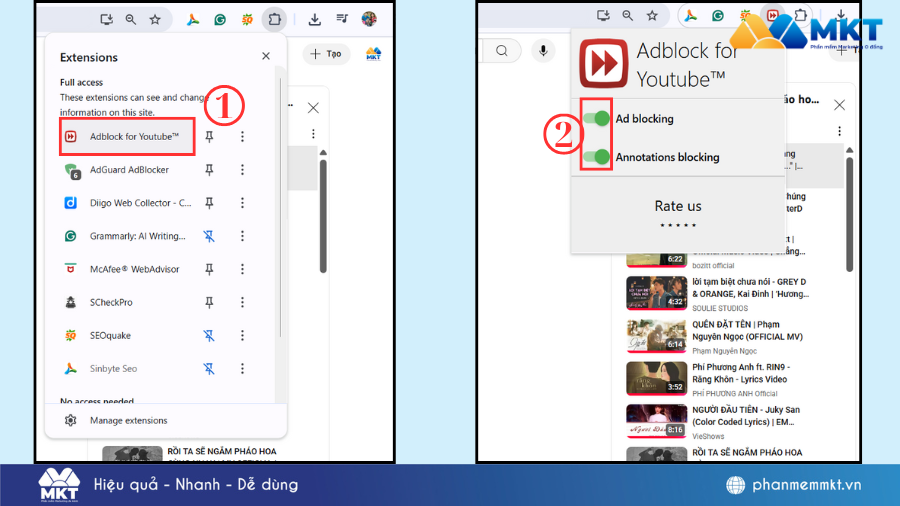The height and width of the screenshot is (506, 900).
Task: Toggle Annotations blocking switch
Action: point(596,157)
